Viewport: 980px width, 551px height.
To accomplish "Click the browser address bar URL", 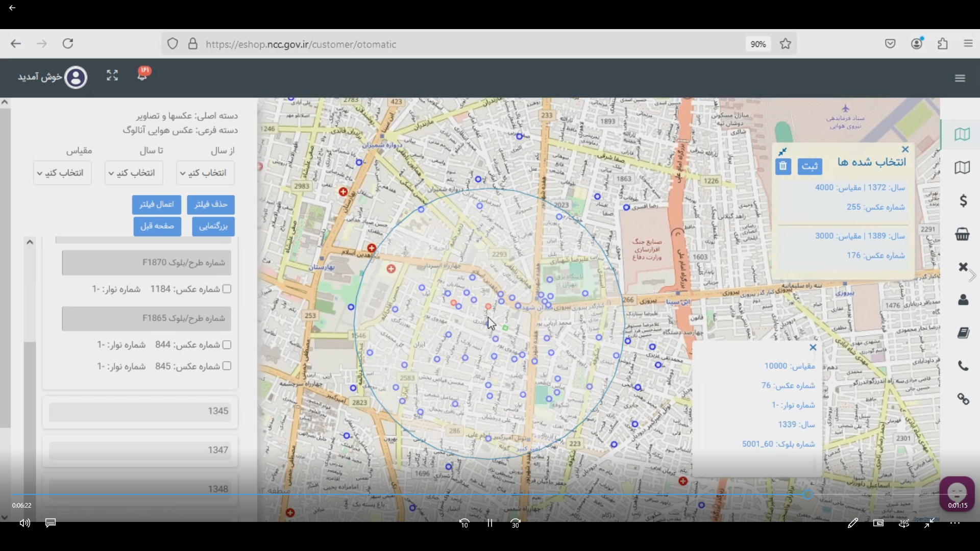I will (301, 44).
